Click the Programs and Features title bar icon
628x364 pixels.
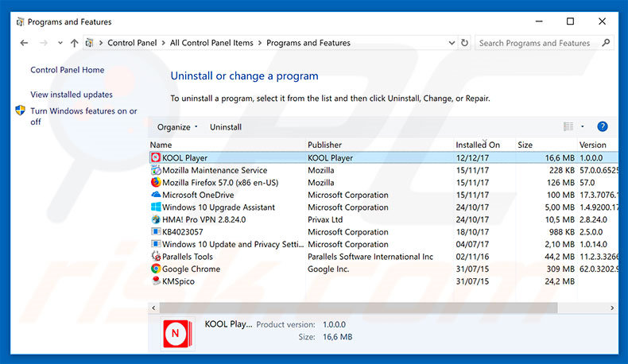20,22
